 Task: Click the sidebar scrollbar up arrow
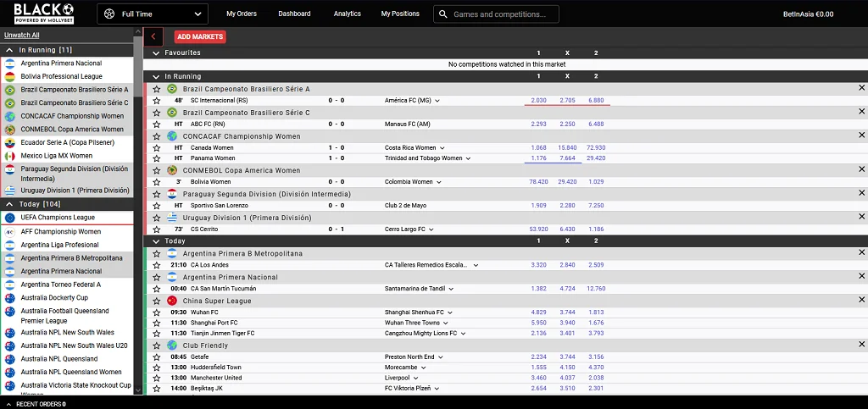click(138, 31)
